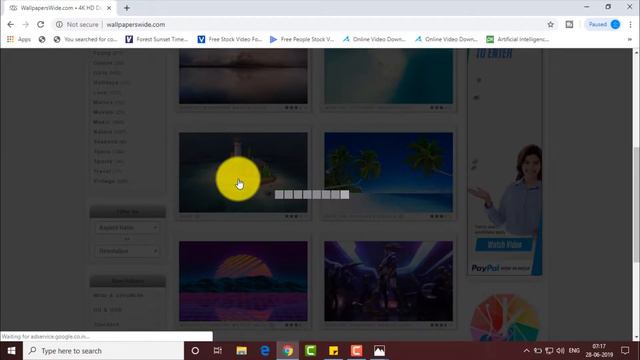
Task: Switch to the Chrome taskbar icon
Action: 288,351
